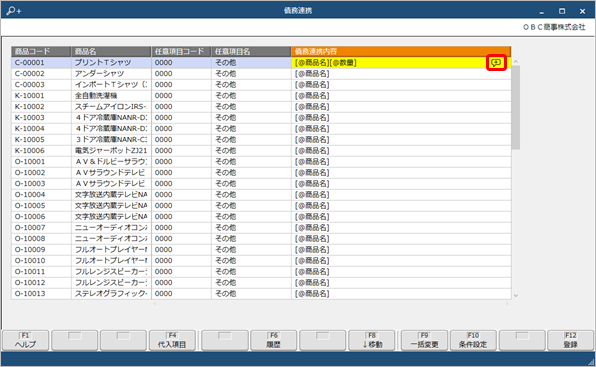Screen dimensions: 596x367
Task: Click product name スチームアイロンIRS
Action: point(111,107)
